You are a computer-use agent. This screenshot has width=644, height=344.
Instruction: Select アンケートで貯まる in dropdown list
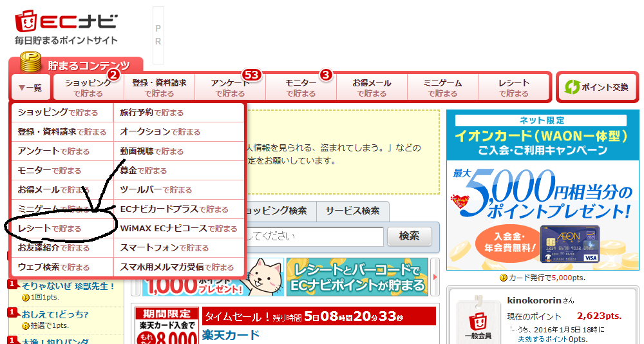tap(62, 151)
